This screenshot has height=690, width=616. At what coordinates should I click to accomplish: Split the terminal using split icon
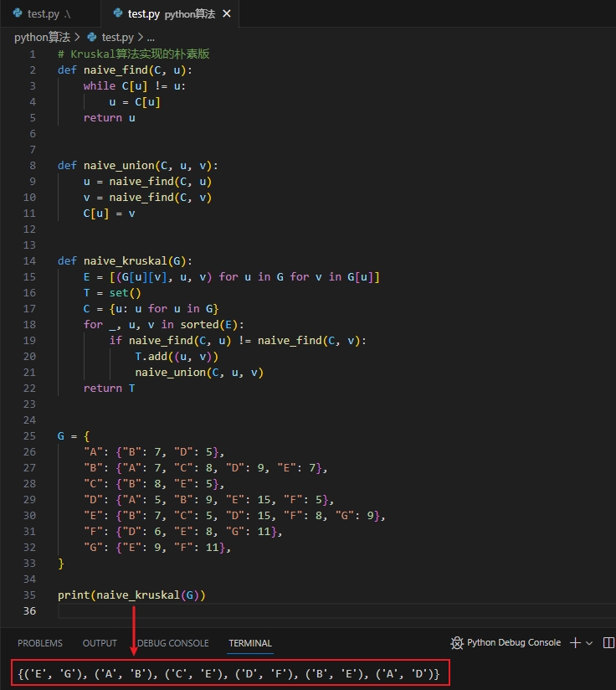[x=608, y=643]
